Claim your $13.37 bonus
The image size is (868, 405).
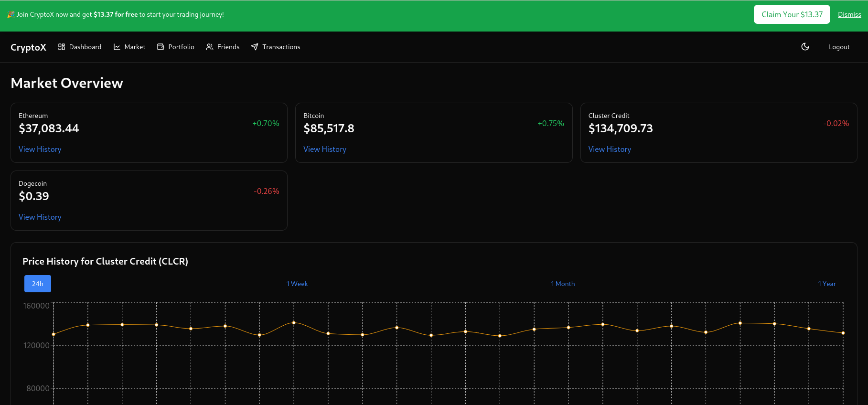point(792,14)
